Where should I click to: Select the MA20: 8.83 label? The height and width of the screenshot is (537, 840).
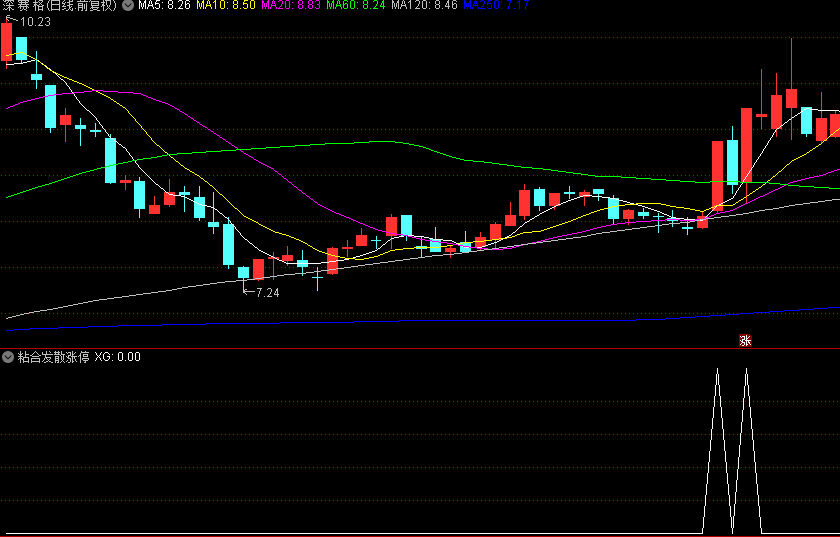pyautogui.click(x=291, y=5)
